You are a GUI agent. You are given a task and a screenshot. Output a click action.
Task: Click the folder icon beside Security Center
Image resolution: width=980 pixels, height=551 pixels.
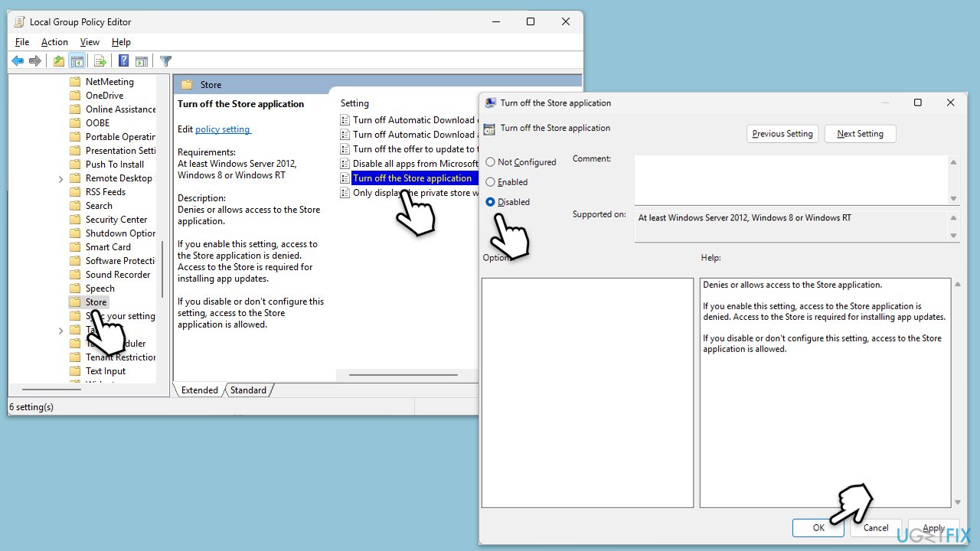pos(75,220)
